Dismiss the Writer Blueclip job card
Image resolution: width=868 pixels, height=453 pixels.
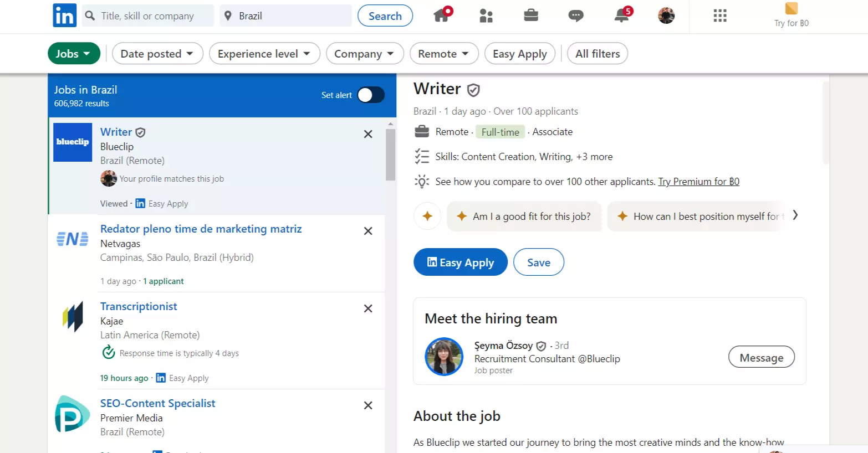coord(368,134)
